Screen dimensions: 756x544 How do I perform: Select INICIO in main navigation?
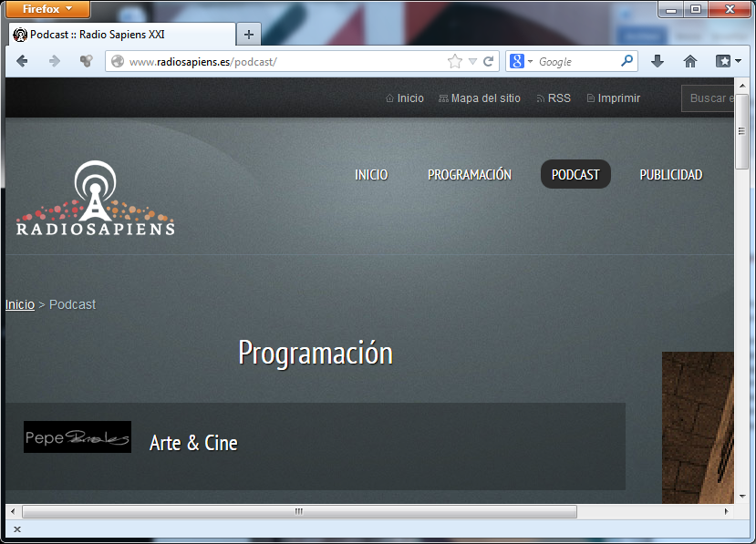click(371, 174)
